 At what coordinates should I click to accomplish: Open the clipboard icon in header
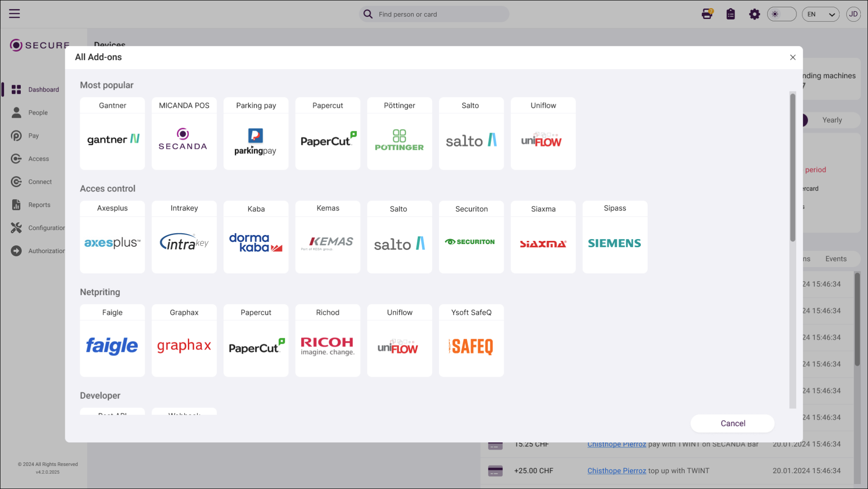(730, 14)
